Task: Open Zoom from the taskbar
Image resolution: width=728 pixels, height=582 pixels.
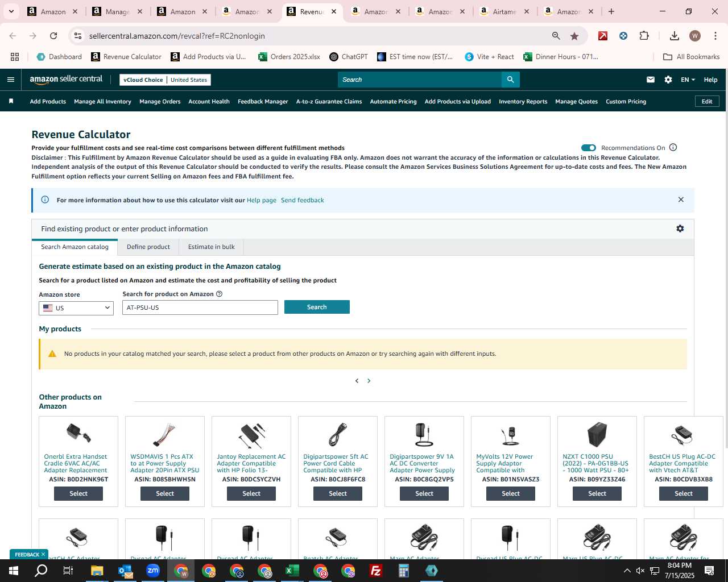Action: [153, 571]
